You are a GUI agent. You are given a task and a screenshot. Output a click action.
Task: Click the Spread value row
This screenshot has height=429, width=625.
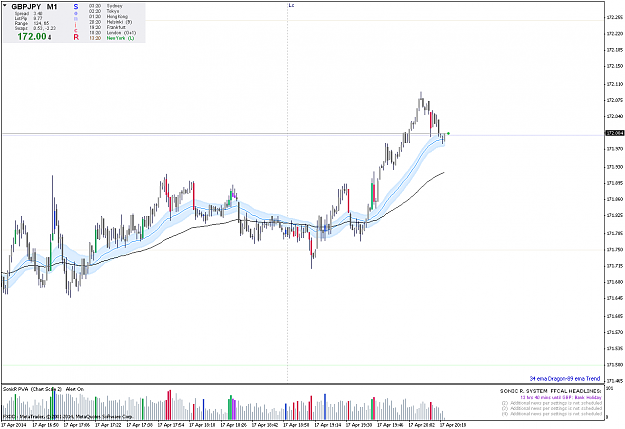pos(29,14)
